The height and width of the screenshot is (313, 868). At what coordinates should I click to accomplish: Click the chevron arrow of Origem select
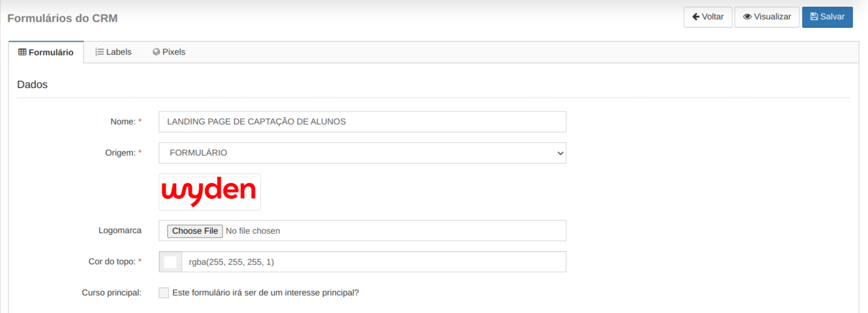click(560, 154)
